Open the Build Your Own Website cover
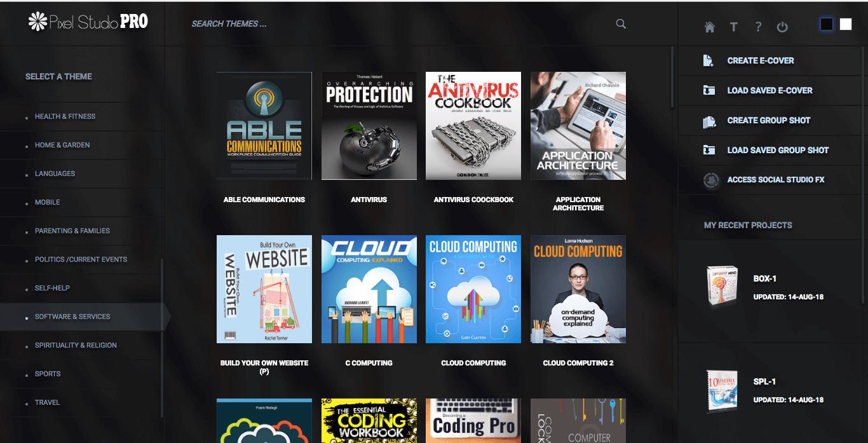This screenshot has width=868, height=443. click(264, 289)
